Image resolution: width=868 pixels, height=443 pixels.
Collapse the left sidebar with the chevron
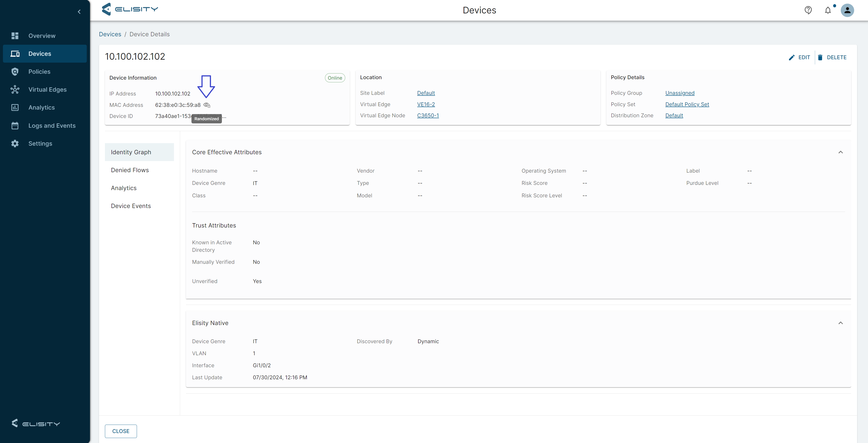[x=79, y=12]
